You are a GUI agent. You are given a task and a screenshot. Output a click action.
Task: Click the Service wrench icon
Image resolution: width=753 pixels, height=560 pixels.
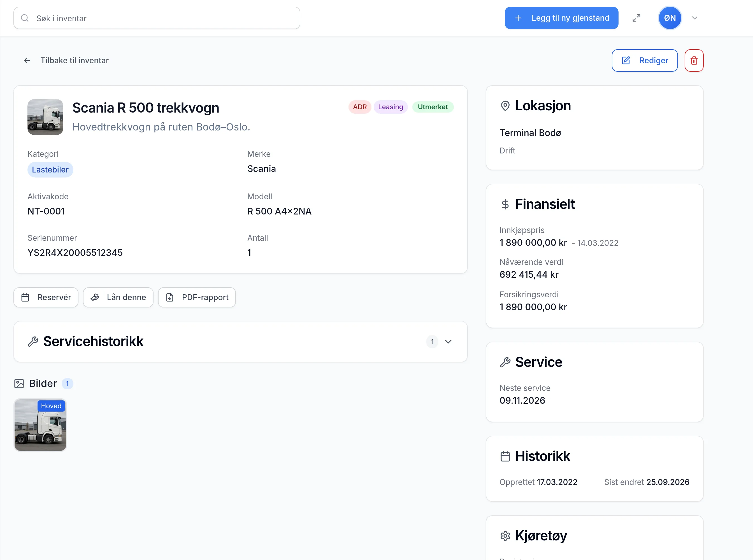[x=505, y=362]
